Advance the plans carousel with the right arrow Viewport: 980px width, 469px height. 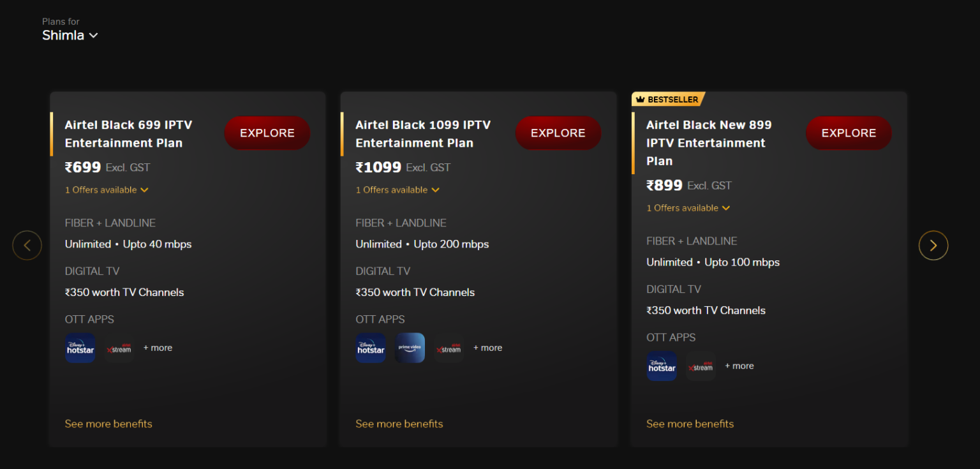tap(933, 245)
